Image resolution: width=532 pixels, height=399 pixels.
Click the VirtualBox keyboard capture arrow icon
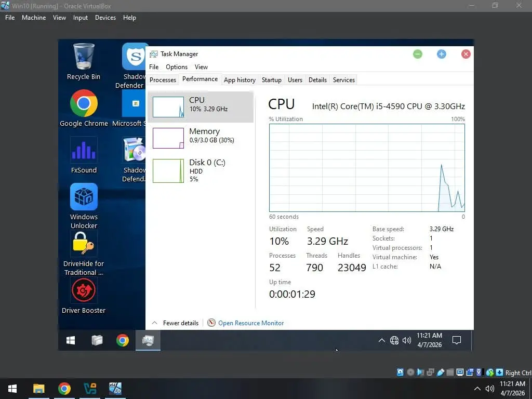(499, 372)
